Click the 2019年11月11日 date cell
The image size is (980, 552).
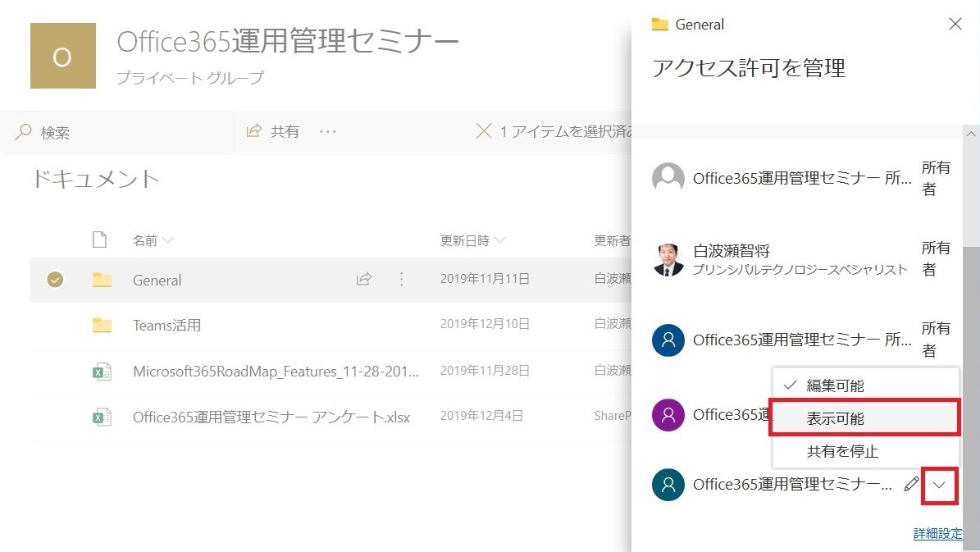[x=485, y=279]
